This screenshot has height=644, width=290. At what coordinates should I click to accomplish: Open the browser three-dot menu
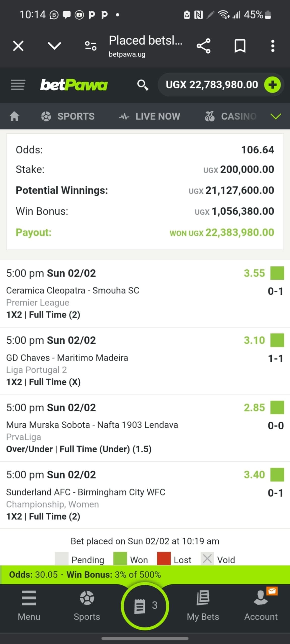pyautogui.click(x=273, y=46)
